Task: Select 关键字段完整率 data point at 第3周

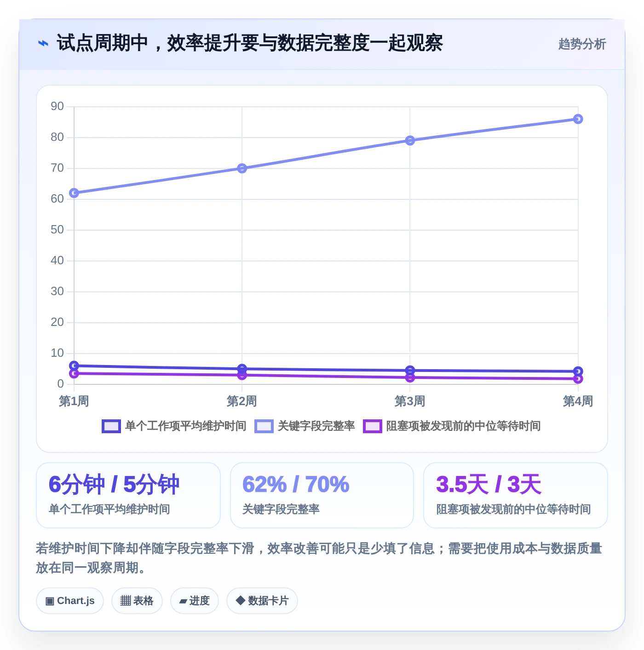Action: coord(410,140)
